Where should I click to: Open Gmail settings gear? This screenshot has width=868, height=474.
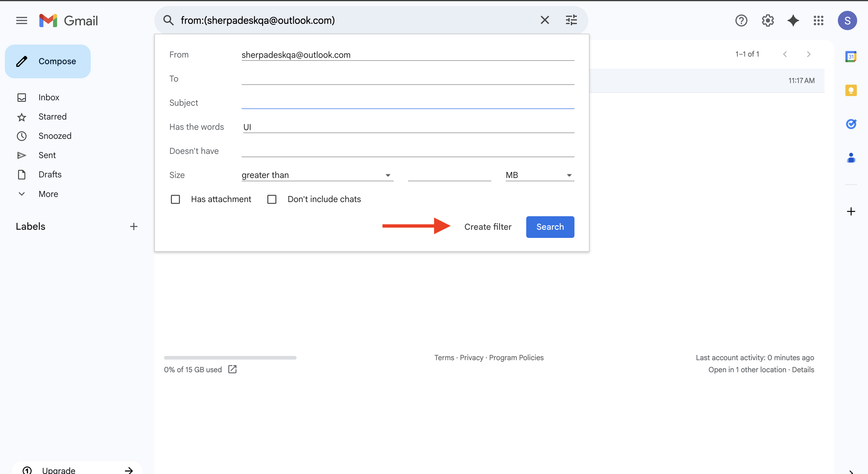click(768, 20)
